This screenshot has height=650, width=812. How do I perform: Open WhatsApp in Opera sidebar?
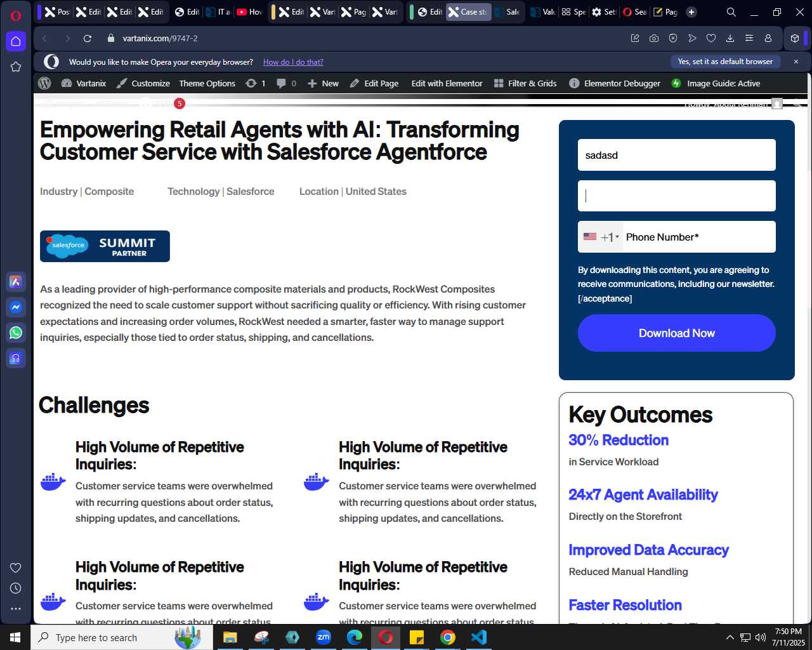click(16, 333)
